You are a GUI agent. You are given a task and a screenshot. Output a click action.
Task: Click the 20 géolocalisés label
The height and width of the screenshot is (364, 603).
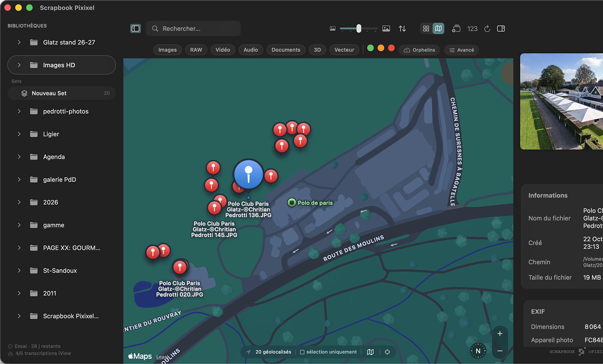[x=273, y=352]
